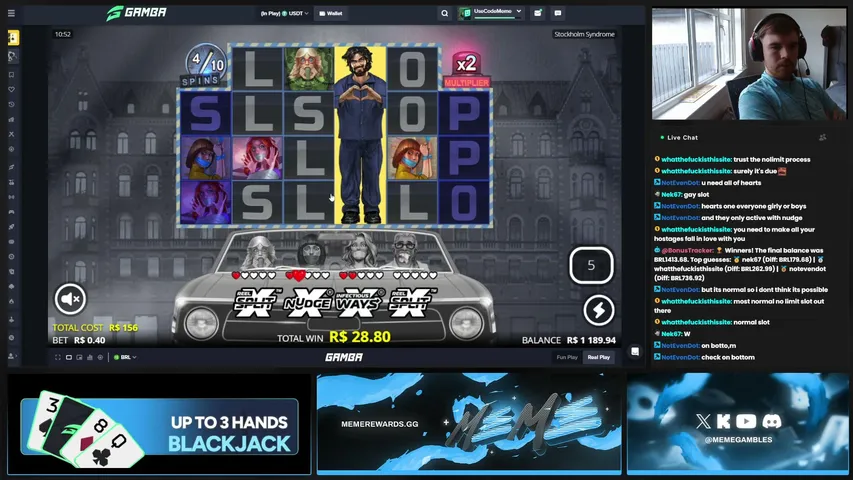Click the @BonusTracker username in chat
This screenshot has height=480, width=853.
[687, 250]
